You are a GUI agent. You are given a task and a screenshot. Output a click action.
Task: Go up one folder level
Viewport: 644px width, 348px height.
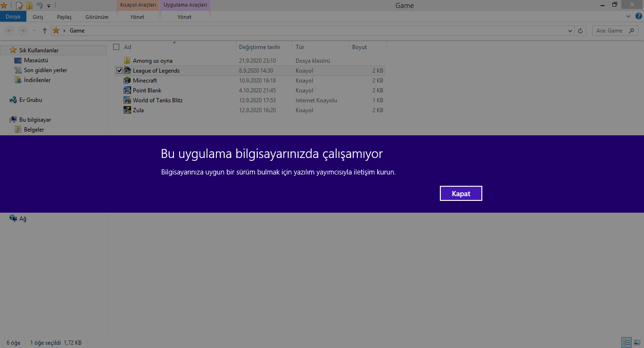point(45,31)
